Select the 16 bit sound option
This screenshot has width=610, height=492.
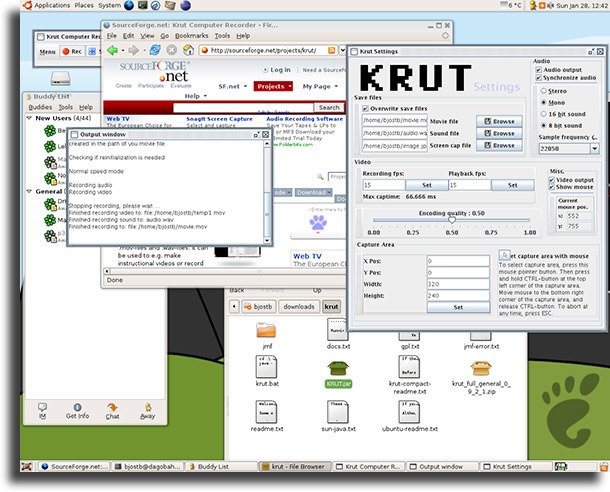543,114
